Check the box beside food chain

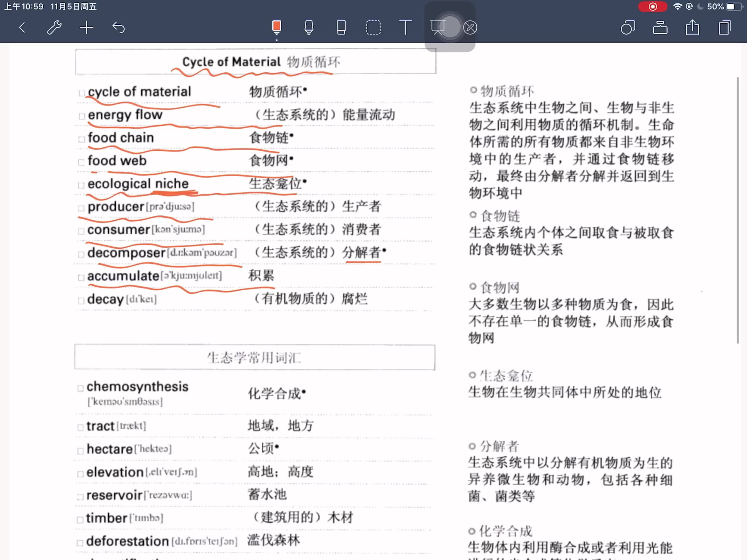click(x=81, y=139)
